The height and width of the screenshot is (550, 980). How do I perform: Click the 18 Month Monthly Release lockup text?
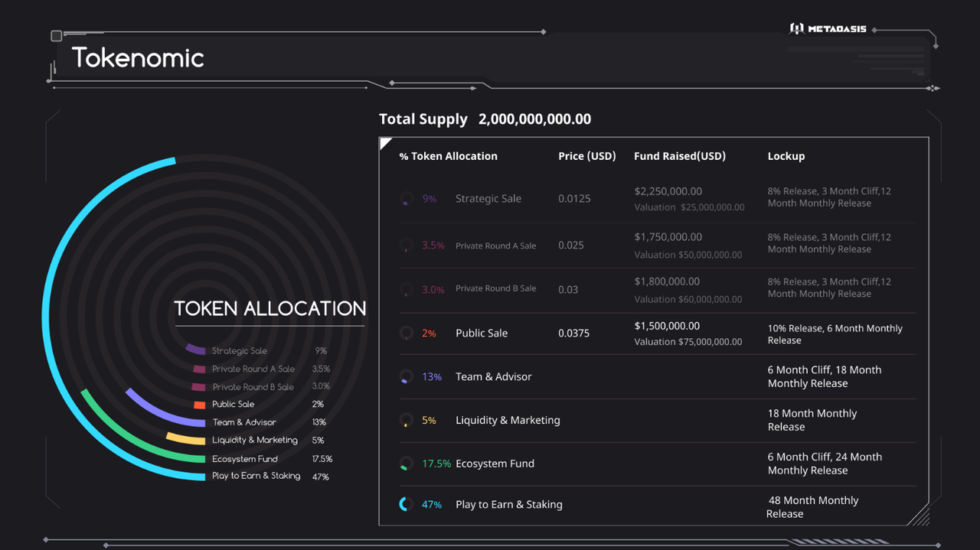pos(812,420)
